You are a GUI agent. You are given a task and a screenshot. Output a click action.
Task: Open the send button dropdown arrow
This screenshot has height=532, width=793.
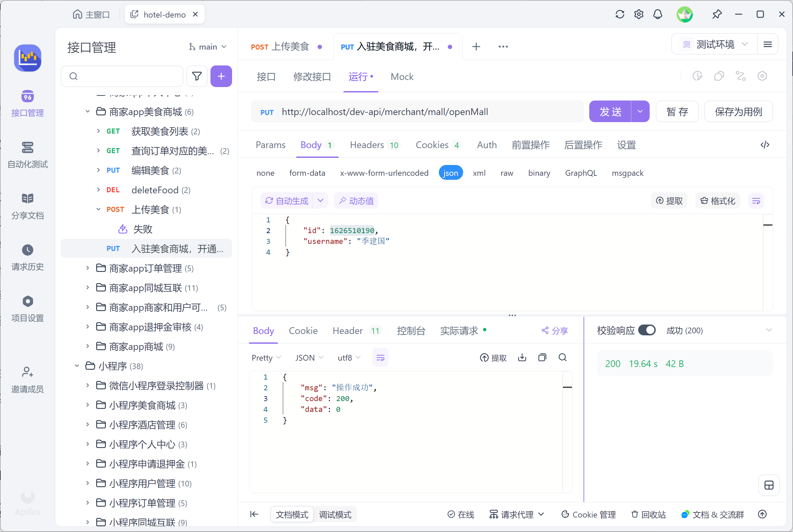(640, 112)
